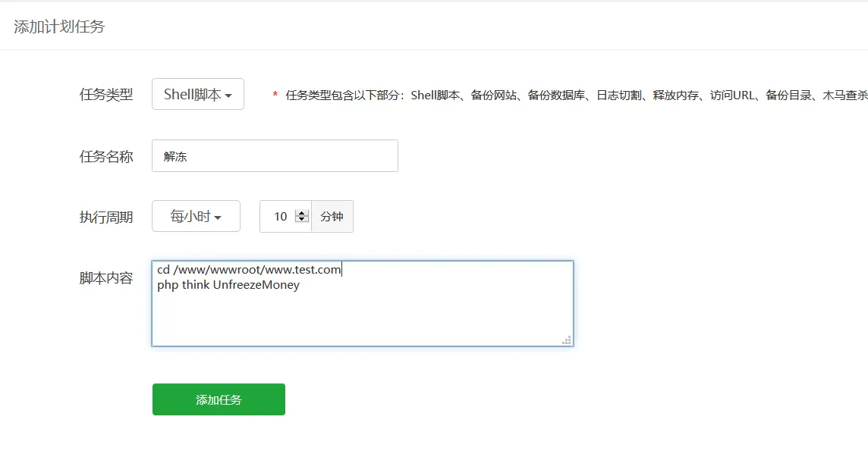Click the 任务类型 field label
868x454 pixels.
click(106, 94)
